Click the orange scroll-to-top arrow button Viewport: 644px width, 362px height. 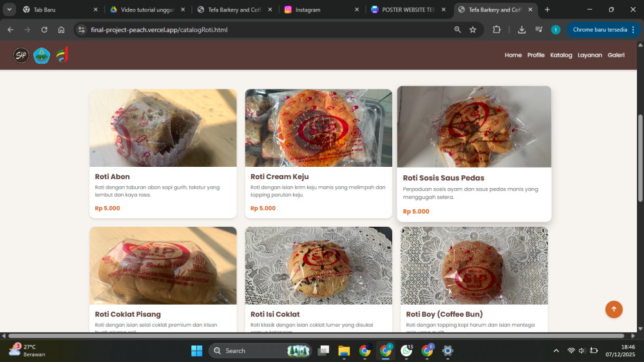(613, 309)
